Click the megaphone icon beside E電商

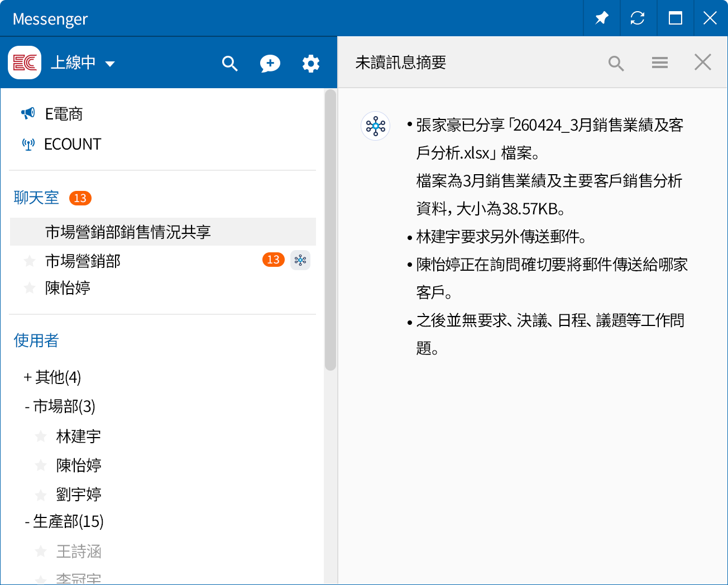click(28, 114)
